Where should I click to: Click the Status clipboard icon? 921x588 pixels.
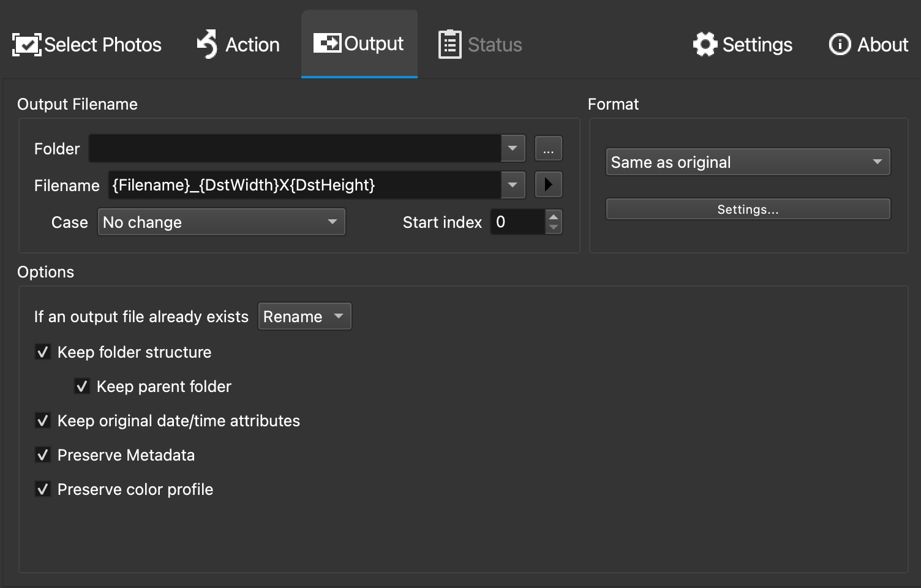[x=449, y=44]
